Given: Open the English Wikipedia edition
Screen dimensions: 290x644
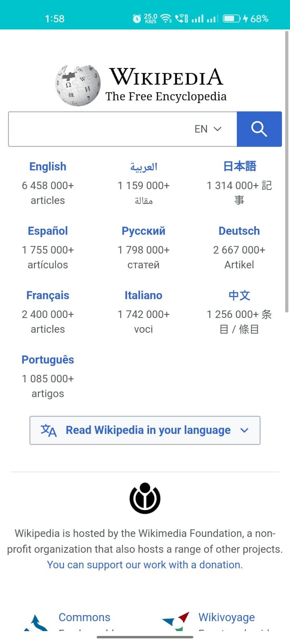Looking at the screenshot, I should point(48,167).
